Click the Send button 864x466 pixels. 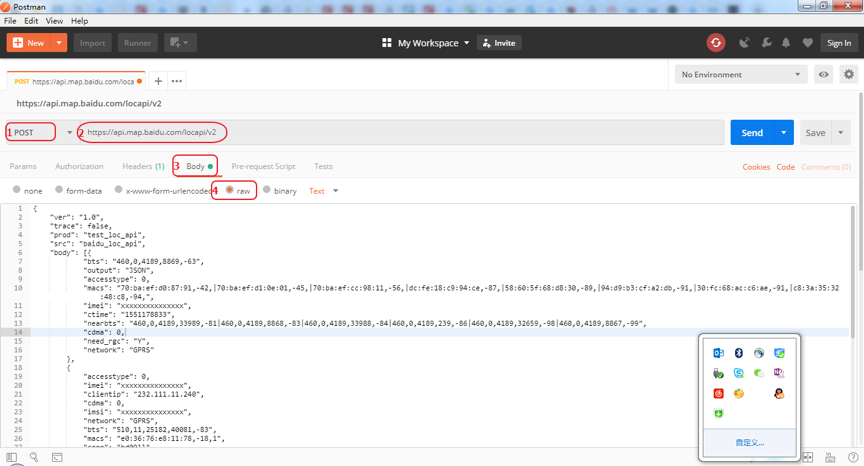(752, 133)
